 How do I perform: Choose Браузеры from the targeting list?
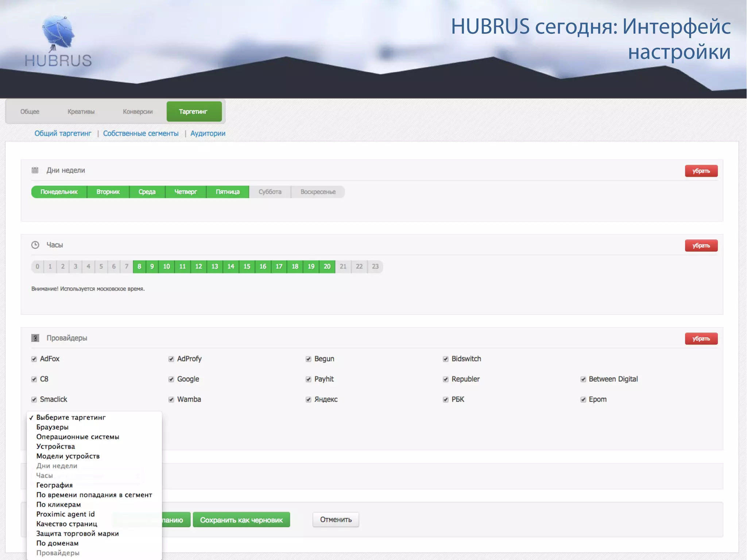pyautogui.click(x=94, y=427)
